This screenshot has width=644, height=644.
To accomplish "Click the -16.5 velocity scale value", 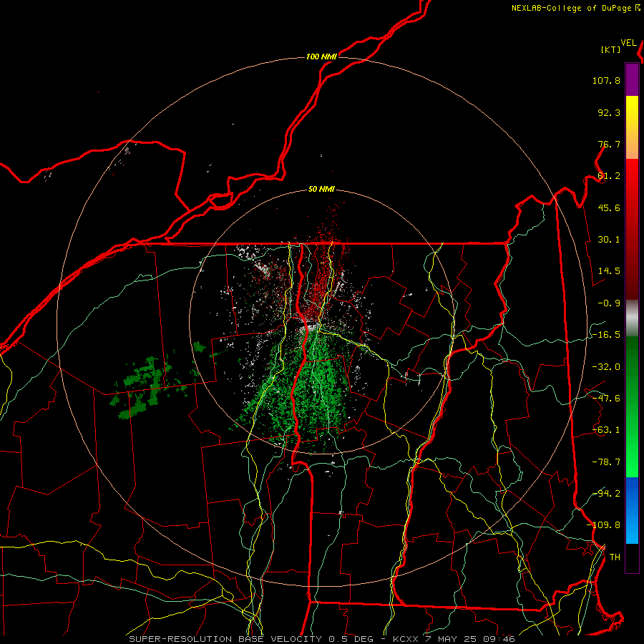I will click(x=606, y=335).
